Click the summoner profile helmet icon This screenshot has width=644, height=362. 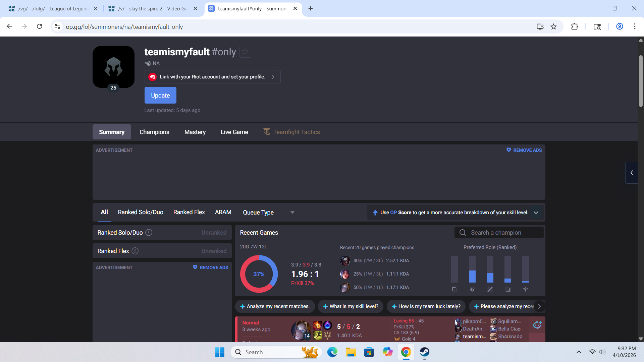point(113,67)
